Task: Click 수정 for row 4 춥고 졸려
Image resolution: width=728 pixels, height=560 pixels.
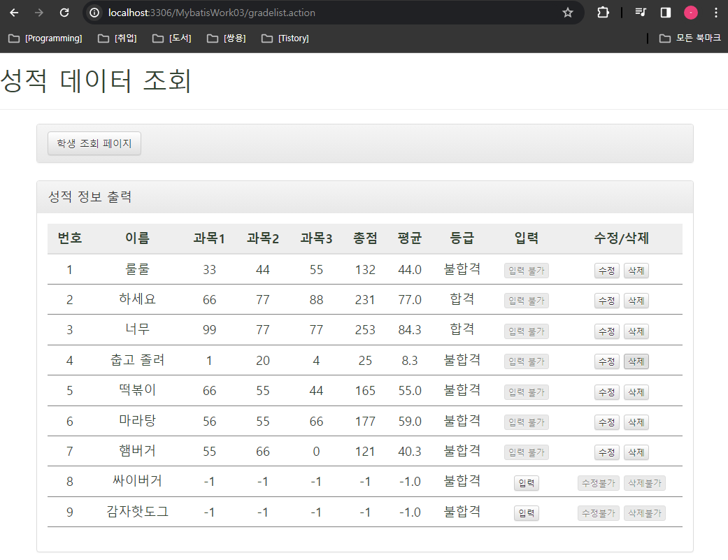Action: (x=606, y=361)
